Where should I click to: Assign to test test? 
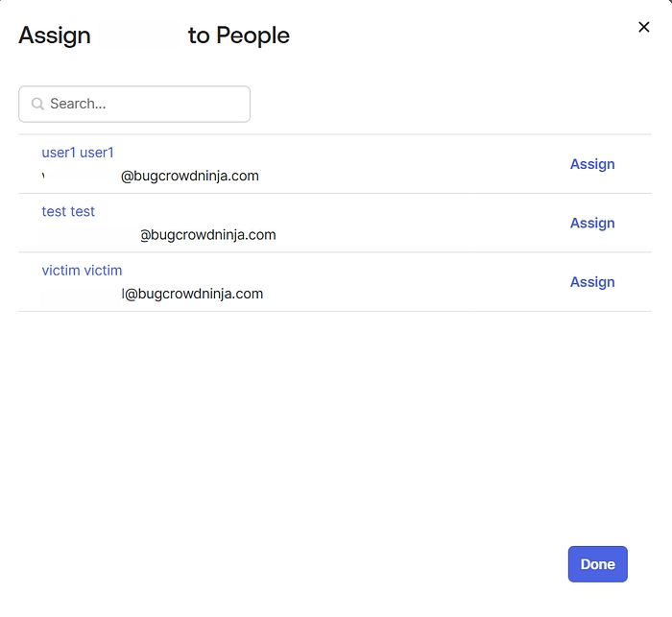point(592,224)
